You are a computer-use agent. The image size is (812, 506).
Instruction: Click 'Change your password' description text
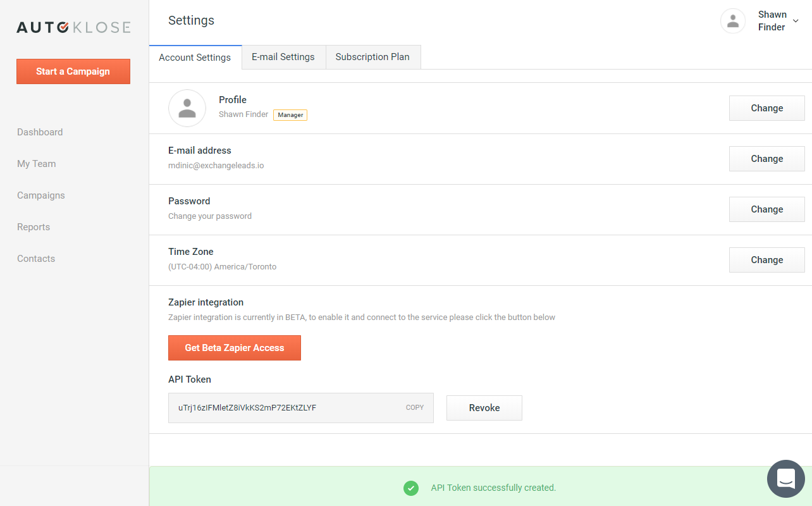(x=210, y=216)
